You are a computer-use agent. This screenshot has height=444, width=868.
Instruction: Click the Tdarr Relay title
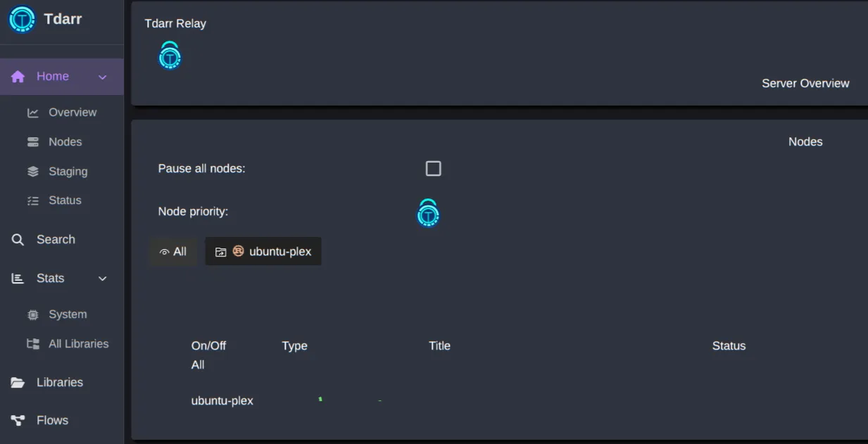[175, 24]
